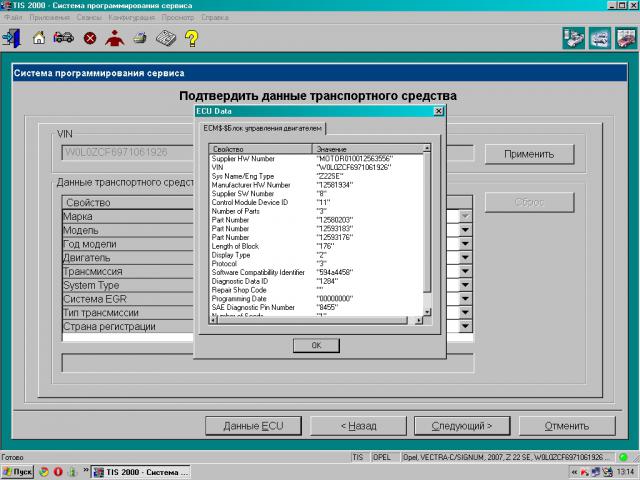Click the Применить button

pos(529,154)
